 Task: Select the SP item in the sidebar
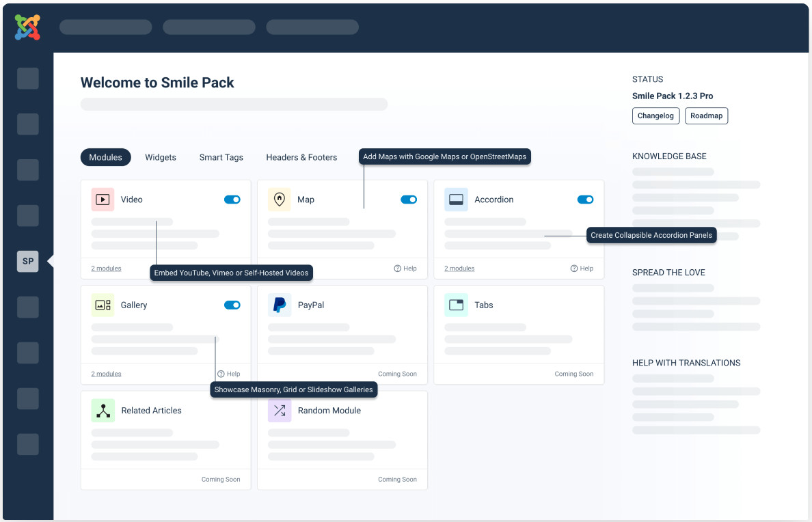tap(28, 261)
